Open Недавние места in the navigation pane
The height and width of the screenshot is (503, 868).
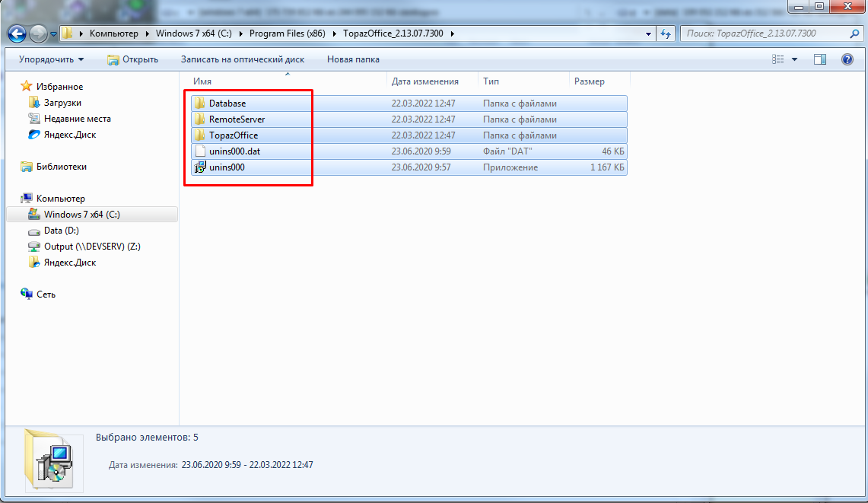click(x=78, y=119)
